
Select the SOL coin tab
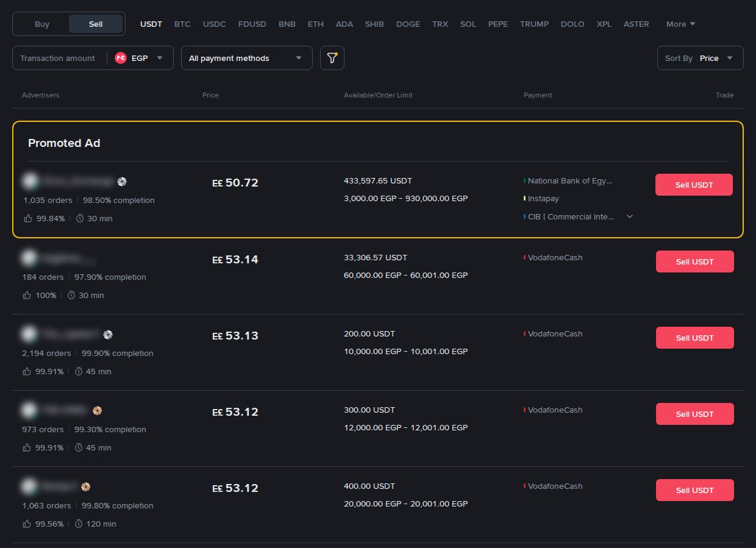point(468,24)
